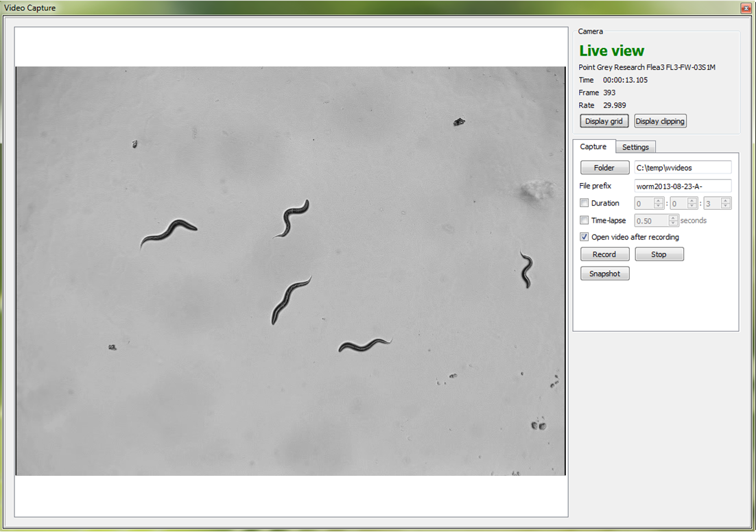Click the green "Live view" heading

click(611, 51)
